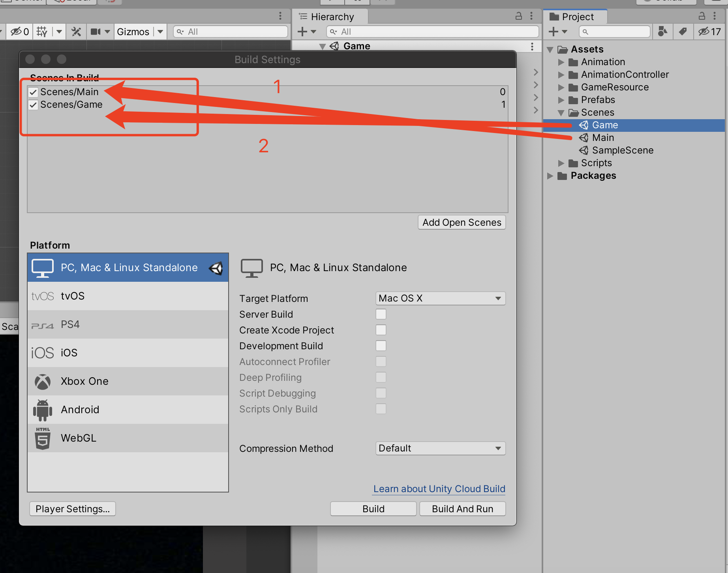
Task: Open Hierarchy panel more options
Action: point(531,16)
